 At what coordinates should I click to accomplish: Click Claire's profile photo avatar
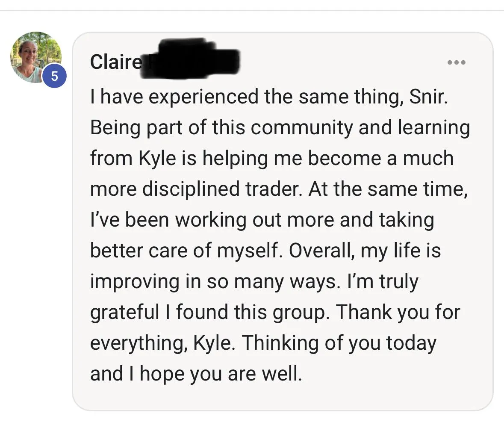point(36,57)
